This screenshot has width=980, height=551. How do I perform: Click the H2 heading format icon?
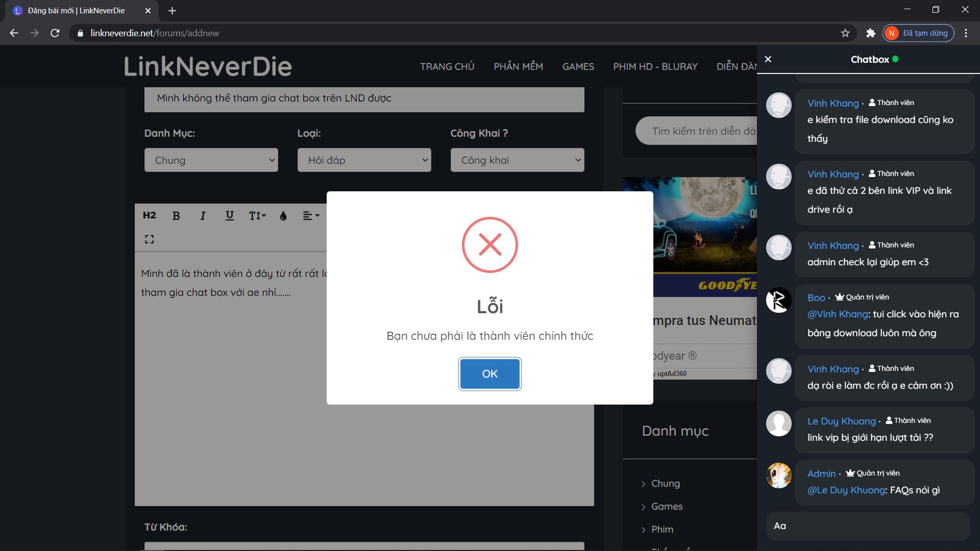tap(149, 215)
